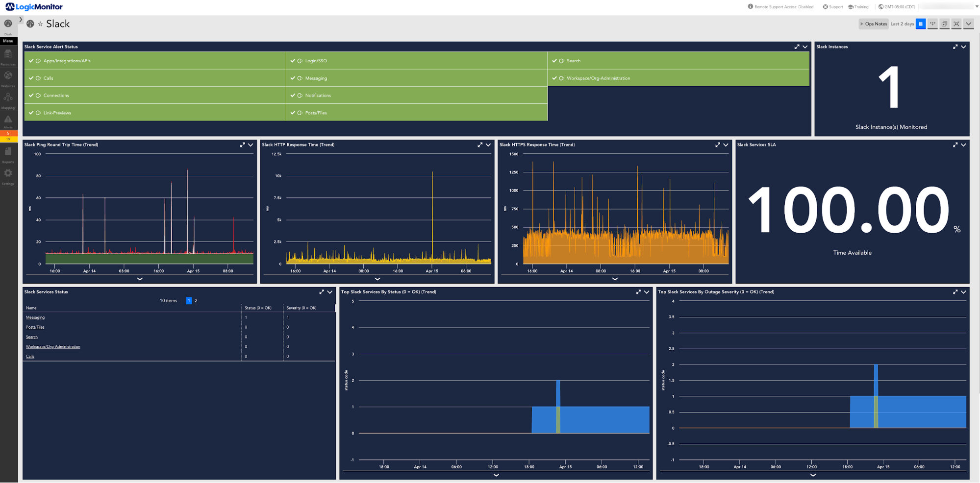Select Apps/Integrations/APIs status tile
This screenshot has width=980, height=483.
(155, 61)
